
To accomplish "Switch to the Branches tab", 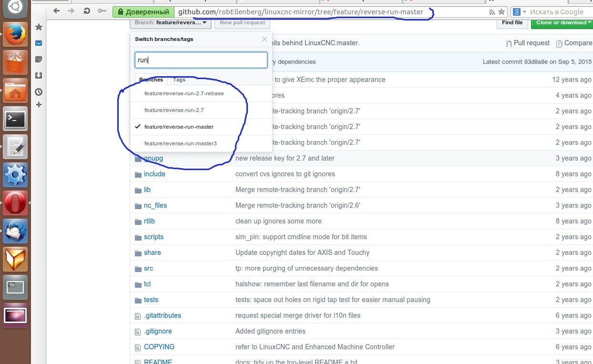I will 151,80.
